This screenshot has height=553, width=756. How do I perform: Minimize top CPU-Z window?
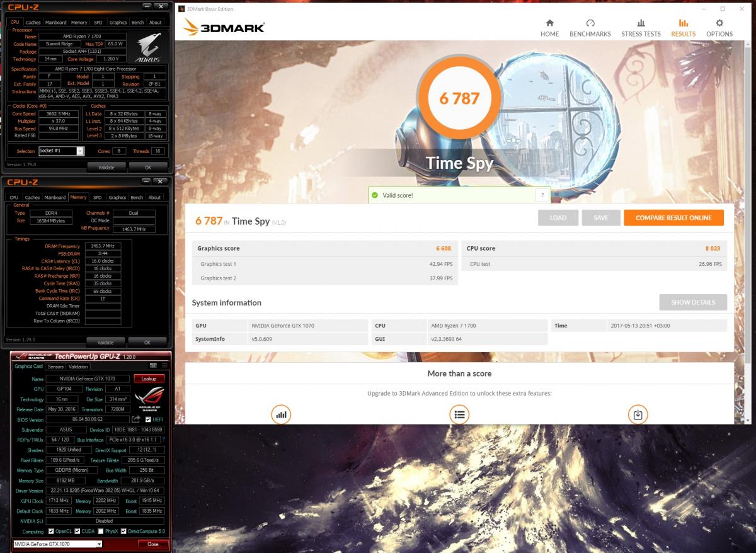tap(147, 7)
